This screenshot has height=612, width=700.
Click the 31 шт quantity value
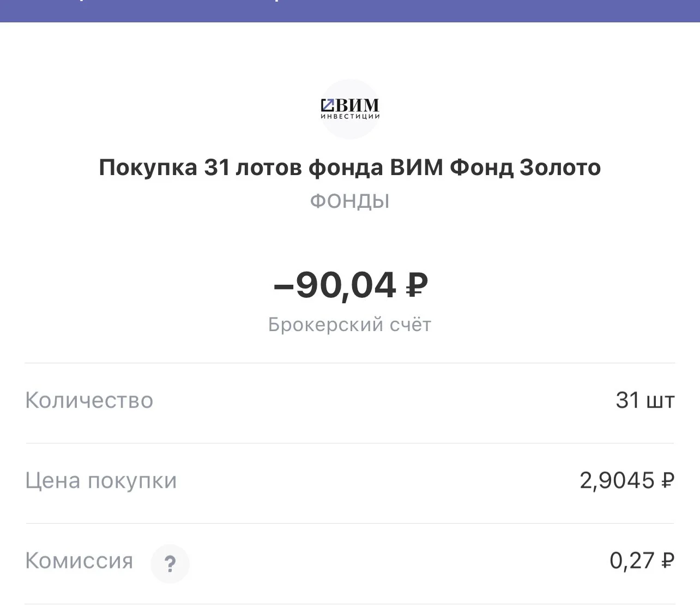645,400
